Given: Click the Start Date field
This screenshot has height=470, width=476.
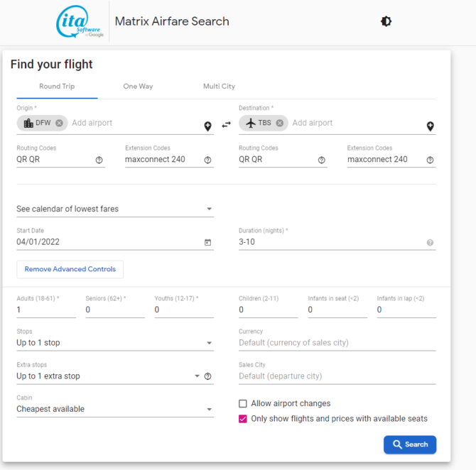Looking at the screenshot, I should [x=109, y=242].
